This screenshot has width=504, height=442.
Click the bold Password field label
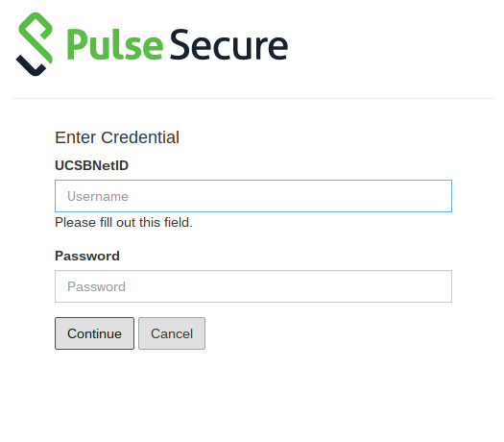[x=87, y=256]
